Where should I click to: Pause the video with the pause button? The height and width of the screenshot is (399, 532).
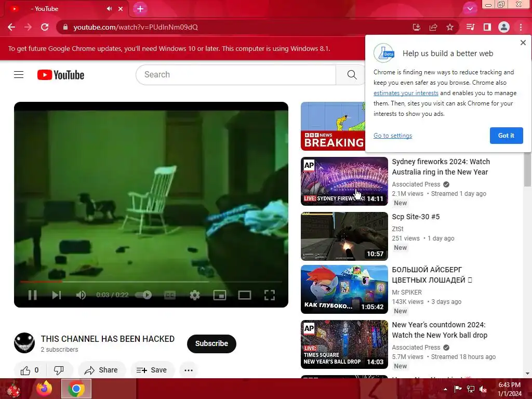tap(33, 295)
